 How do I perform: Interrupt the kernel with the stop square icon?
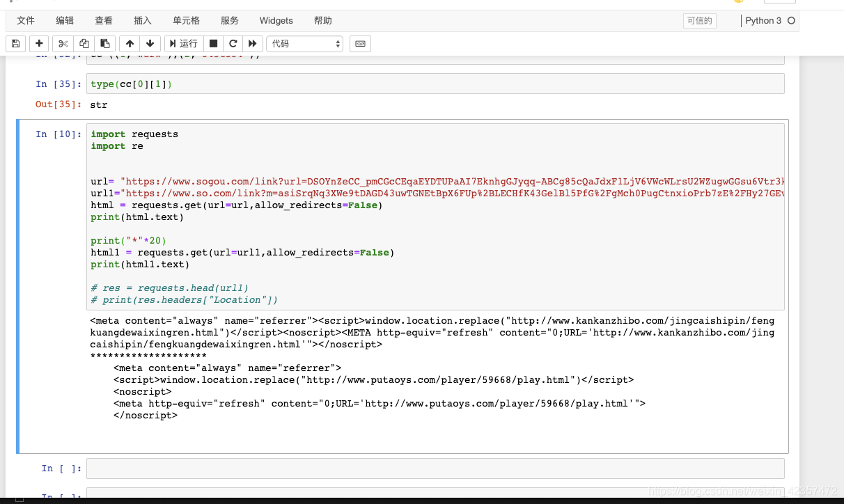coord(214,43)
